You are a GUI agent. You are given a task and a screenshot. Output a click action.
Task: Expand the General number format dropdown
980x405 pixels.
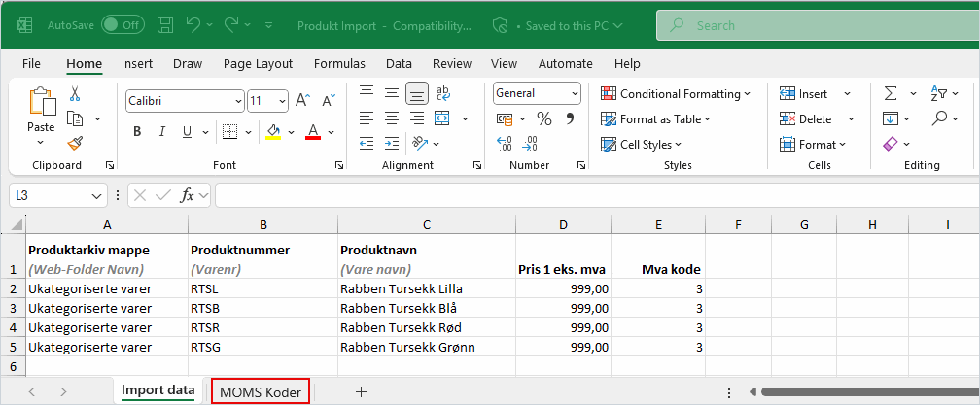click(575, 94)
